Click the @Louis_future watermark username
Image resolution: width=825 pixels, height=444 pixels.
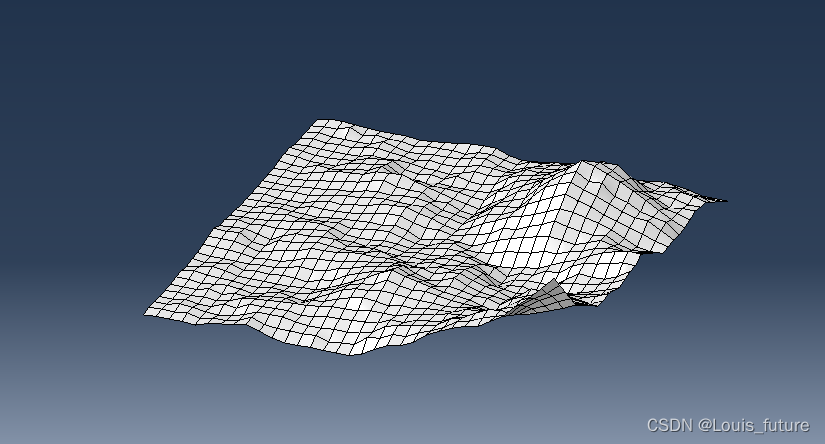(x=755, y=425)
